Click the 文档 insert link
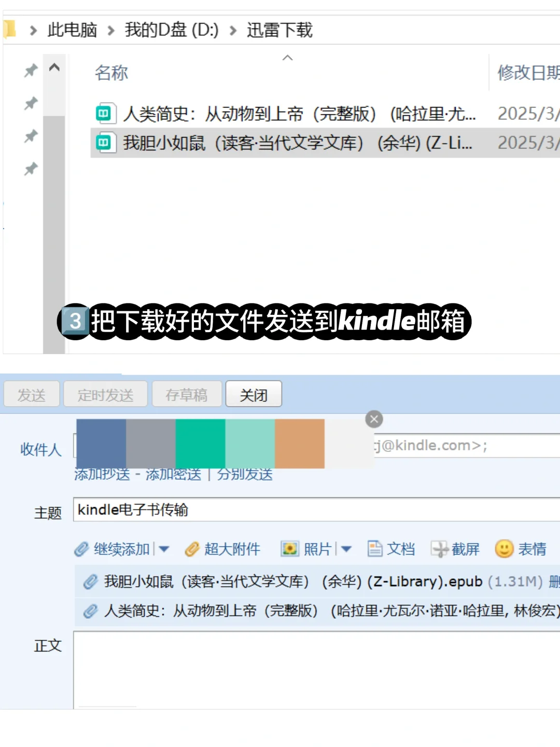 (x=401, y=549)
